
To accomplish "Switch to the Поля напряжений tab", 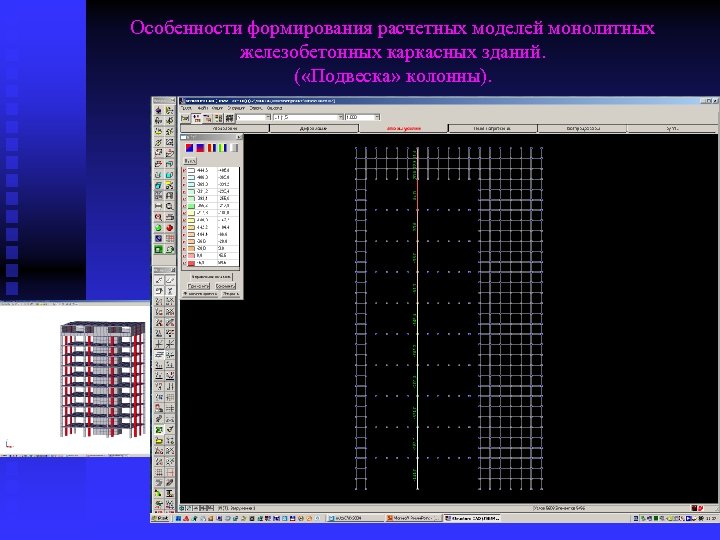I will point(492,129).
